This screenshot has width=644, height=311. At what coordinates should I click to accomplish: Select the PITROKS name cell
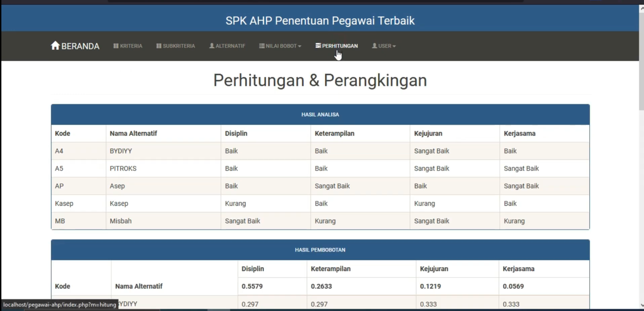point(163,168)
